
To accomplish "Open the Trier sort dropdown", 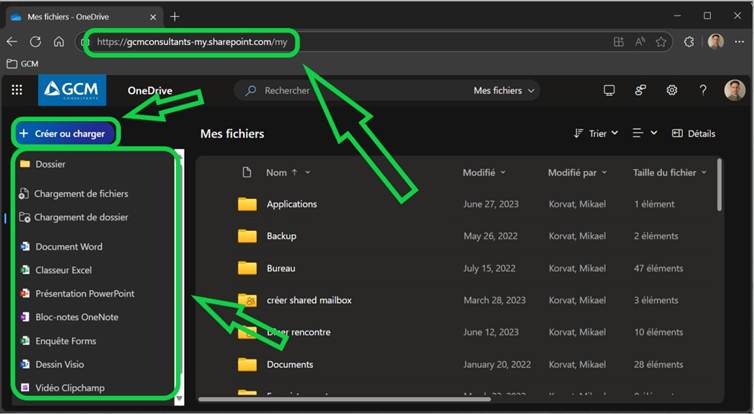I will 595,134.
